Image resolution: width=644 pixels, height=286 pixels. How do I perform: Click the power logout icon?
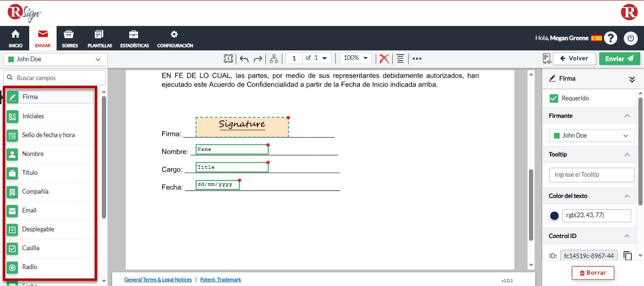coord(631,38)
